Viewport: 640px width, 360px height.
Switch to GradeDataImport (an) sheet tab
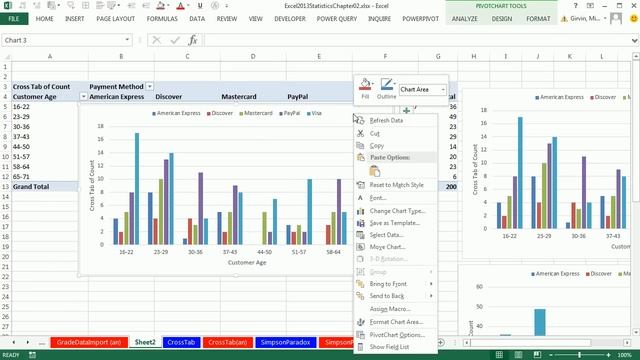click(x=89, y=342)
